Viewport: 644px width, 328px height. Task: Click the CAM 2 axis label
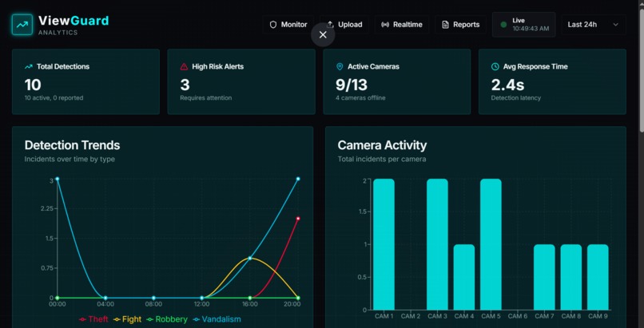411,316
